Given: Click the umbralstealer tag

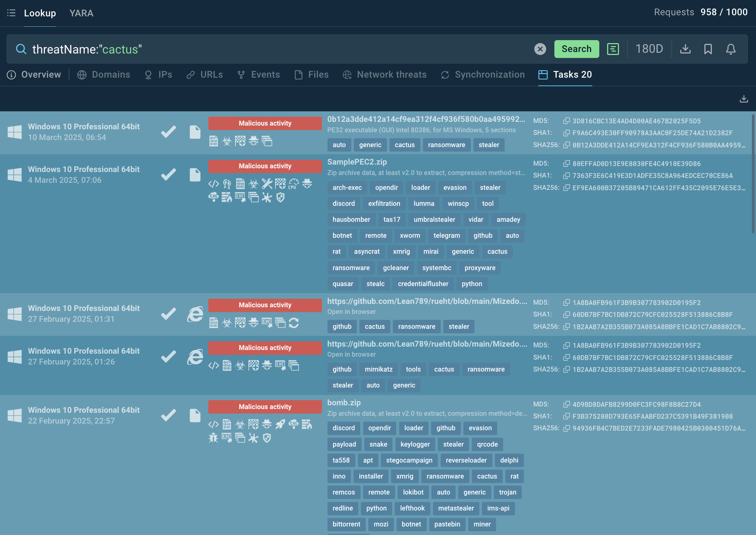Looking at the screenshot, I should (434, 220).
